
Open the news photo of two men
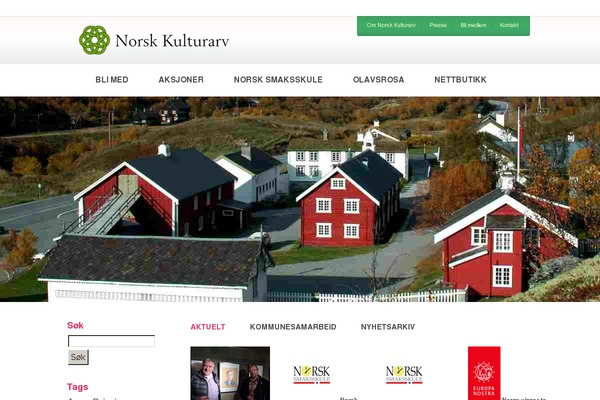click(x=230, y=373)
